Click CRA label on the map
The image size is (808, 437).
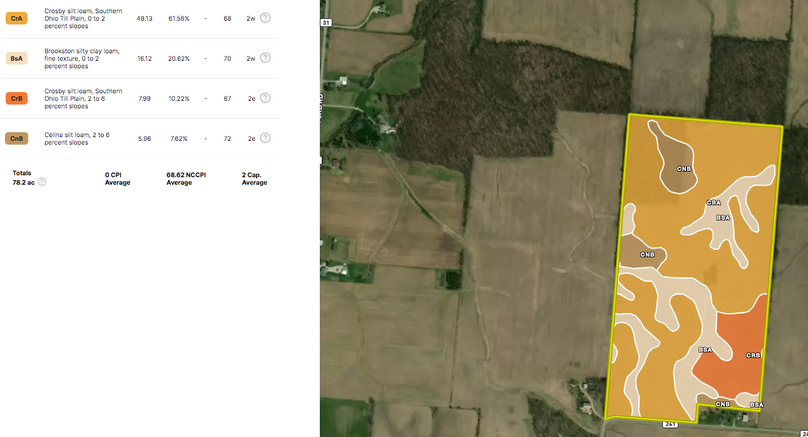point(713,203)
